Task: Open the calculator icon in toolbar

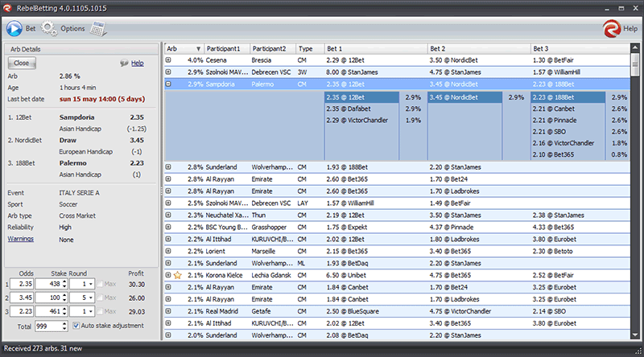Action: [x=98, y=29]
